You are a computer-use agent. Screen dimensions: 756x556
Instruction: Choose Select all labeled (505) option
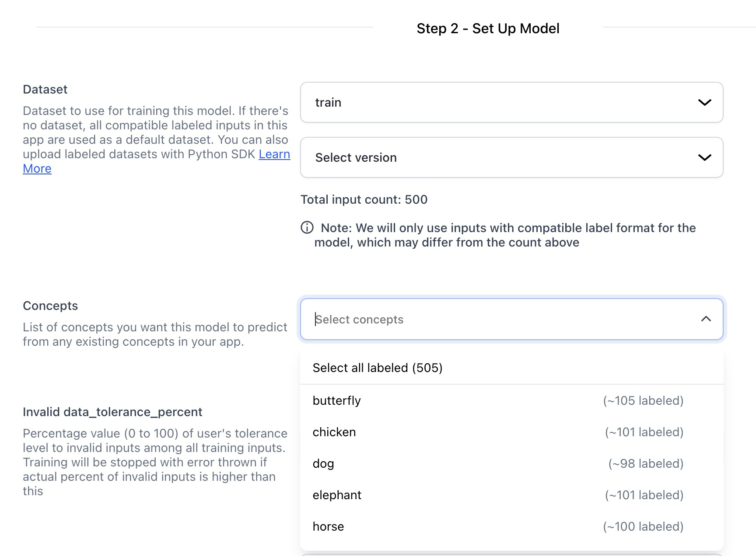pos(378,368)
